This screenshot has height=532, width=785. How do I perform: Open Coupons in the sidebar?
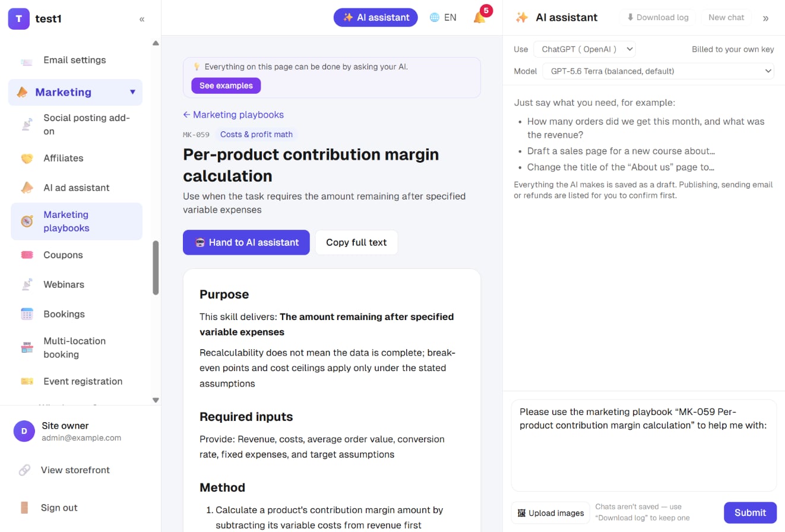(x=77, y=255)
